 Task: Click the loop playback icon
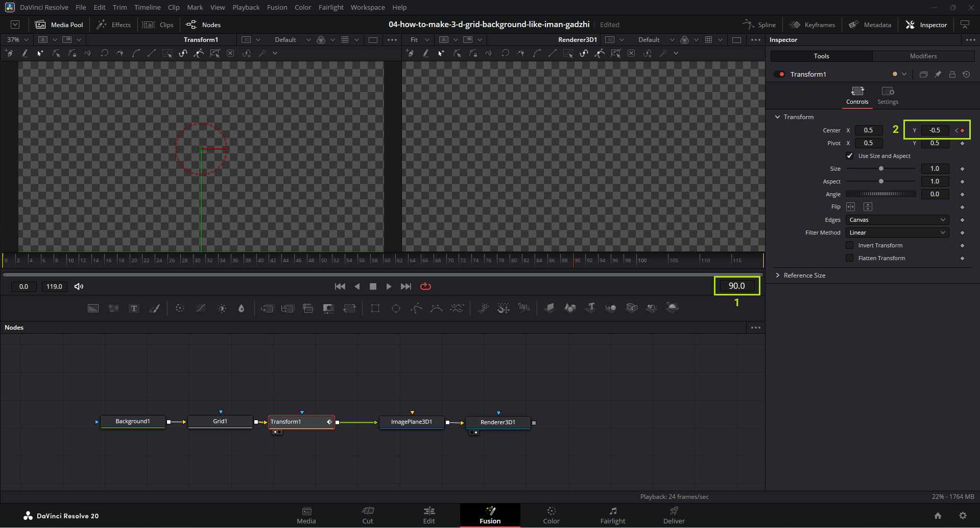pyautogui.click(x=425, y=286)
